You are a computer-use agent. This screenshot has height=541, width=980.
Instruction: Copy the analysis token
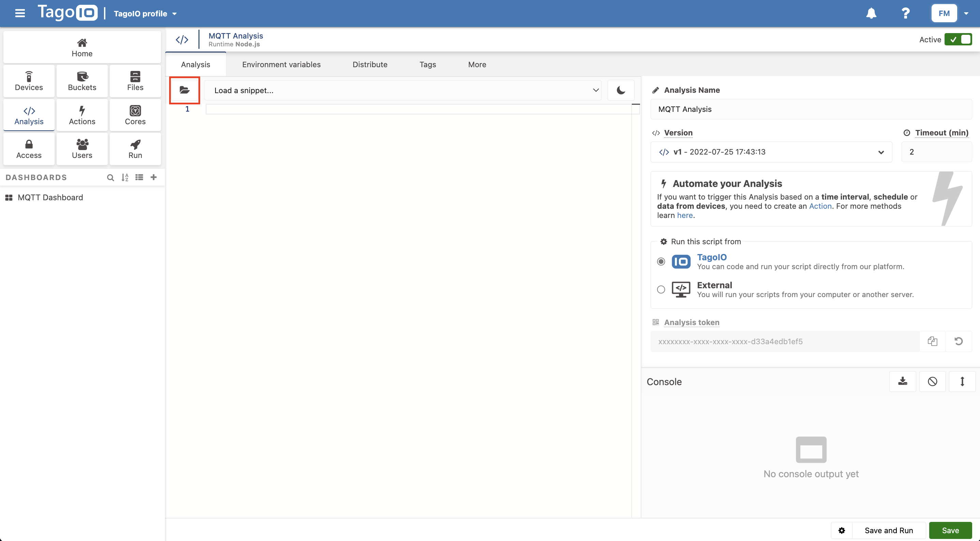coord(932,341)
